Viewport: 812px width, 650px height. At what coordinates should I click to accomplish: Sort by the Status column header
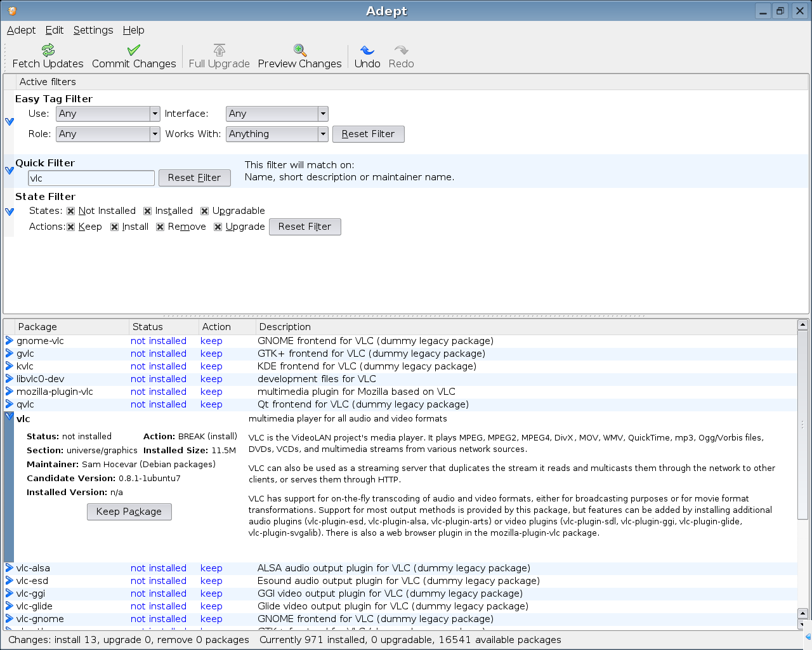coord(164,327)
